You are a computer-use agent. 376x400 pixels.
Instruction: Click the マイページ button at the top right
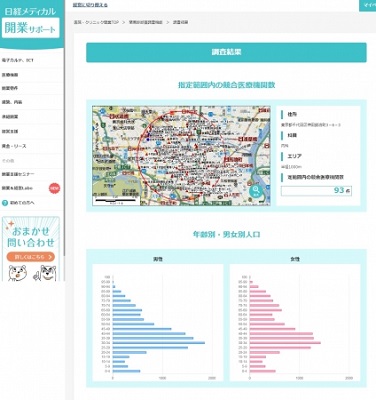point(367,5)
